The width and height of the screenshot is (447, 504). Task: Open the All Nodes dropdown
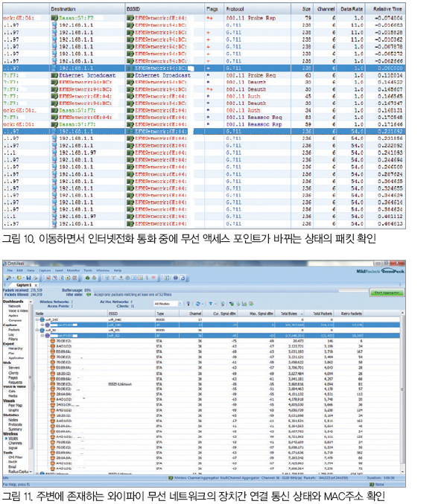coord(167,304)
